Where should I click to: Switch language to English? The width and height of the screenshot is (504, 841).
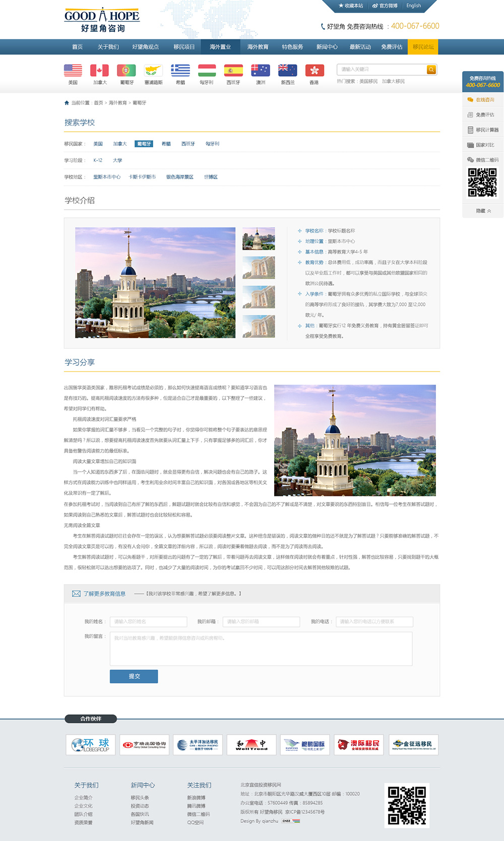[413, 6]
